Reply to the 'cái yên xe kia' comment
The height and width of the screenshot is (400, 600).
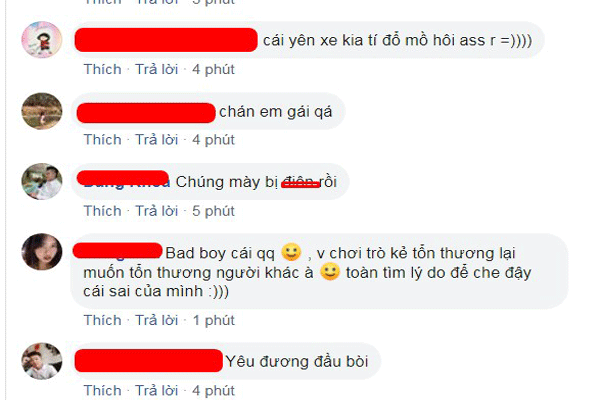tap(157, 69)
